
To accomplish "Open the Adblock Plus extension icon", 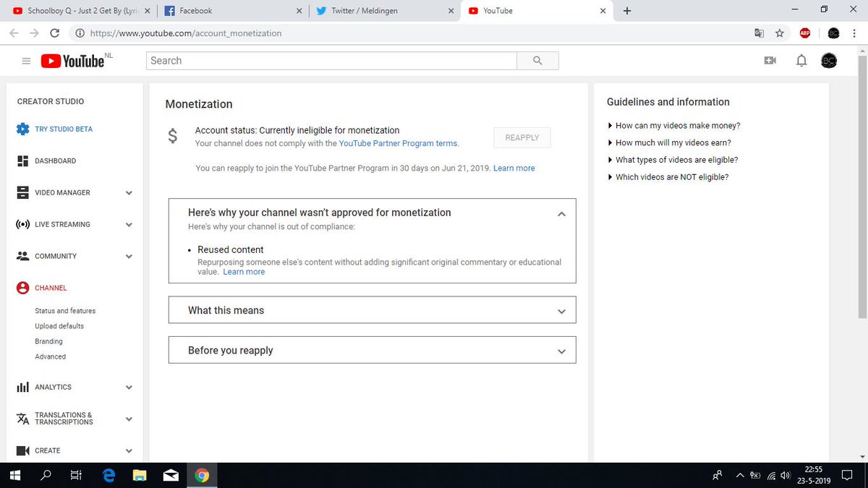I will 805,33.
